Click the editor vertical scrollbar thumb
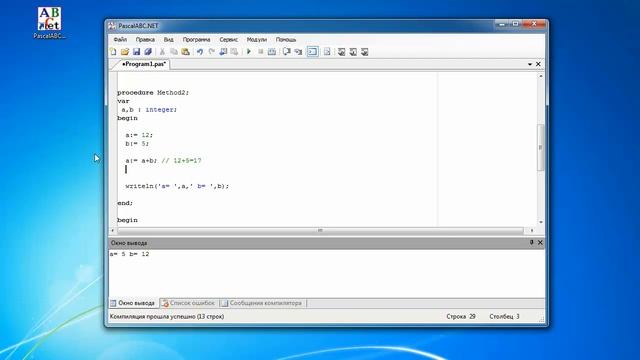This screenshot has width=640, height=360. pyautogui.click(x=541, y=147)
